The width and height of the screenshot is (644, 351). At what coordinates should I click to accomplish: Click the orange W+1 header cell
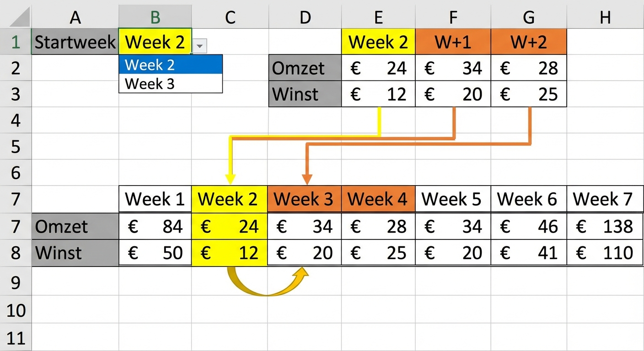coord(453,42)
